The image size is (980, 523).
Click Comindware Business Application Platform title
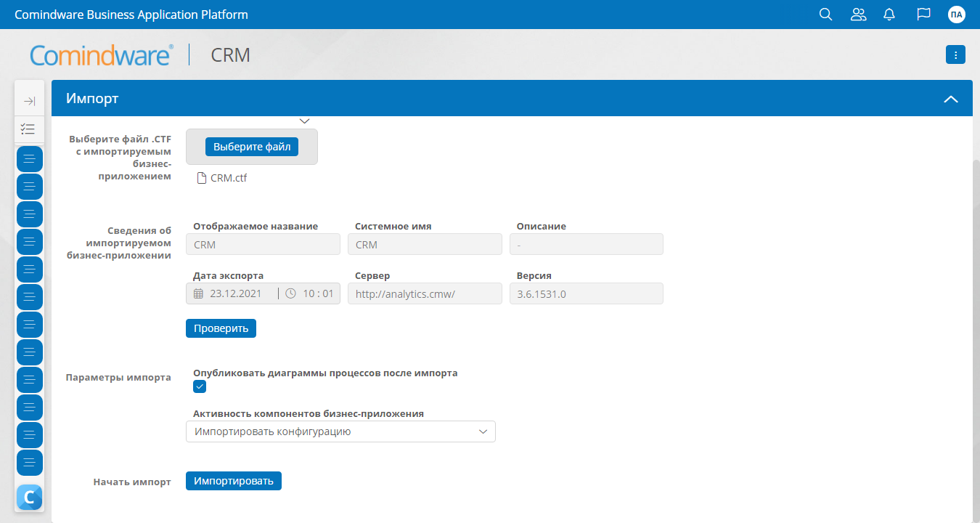tap(131, 15)
